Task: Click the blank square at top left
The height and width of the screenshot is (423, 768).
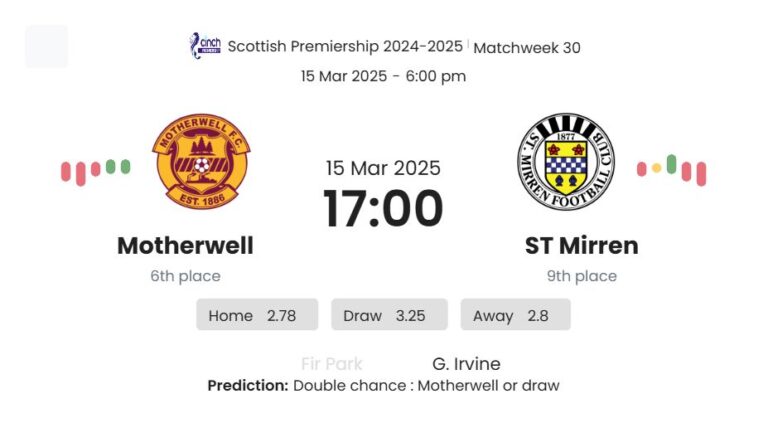Action: click(x=46, y=46)
